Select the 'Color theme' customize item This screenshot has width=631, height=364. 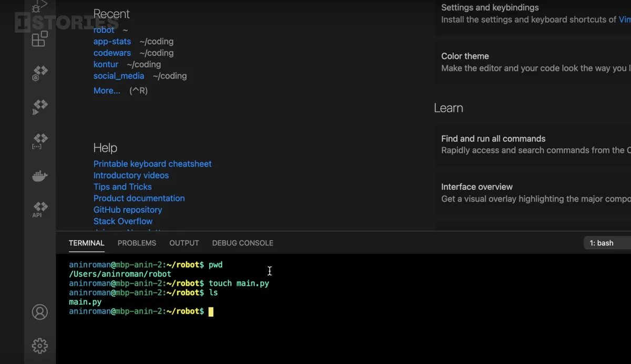tap(533, 62)
